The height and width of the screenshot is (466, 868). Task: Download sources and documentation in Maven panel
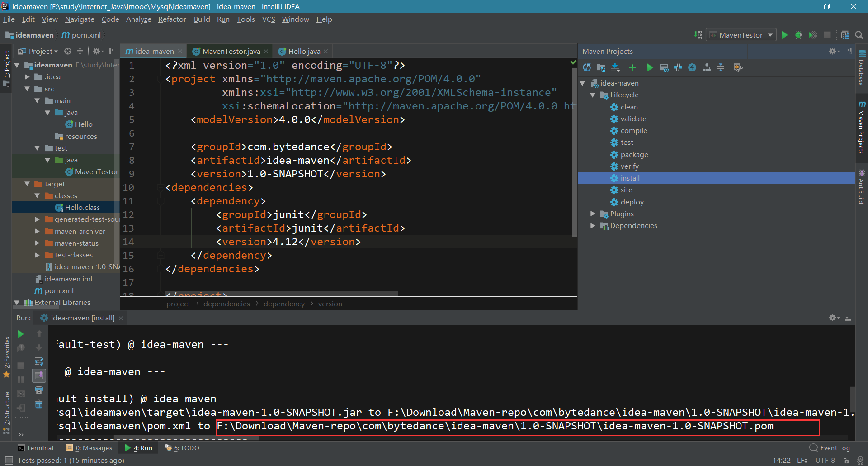615,67
